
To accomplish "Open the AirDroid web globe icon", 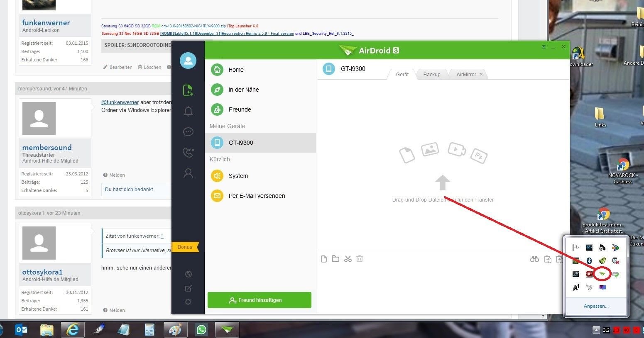I will coord(188,274).
